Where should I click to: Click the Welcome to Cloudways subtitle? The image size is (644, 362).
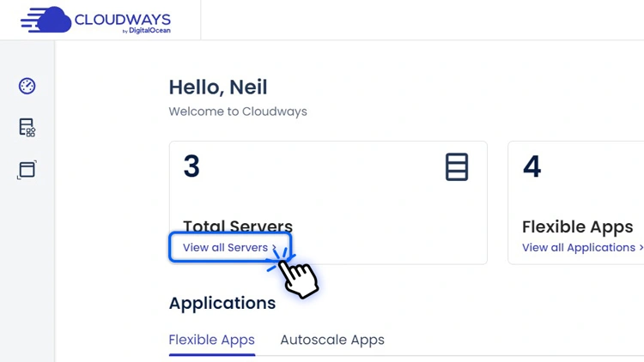[x=237, y=112]
